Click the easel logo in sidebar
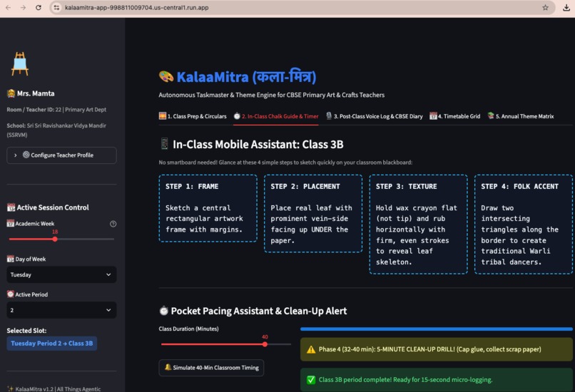Viewport: 575px width, 392px height. pos(20,64)
